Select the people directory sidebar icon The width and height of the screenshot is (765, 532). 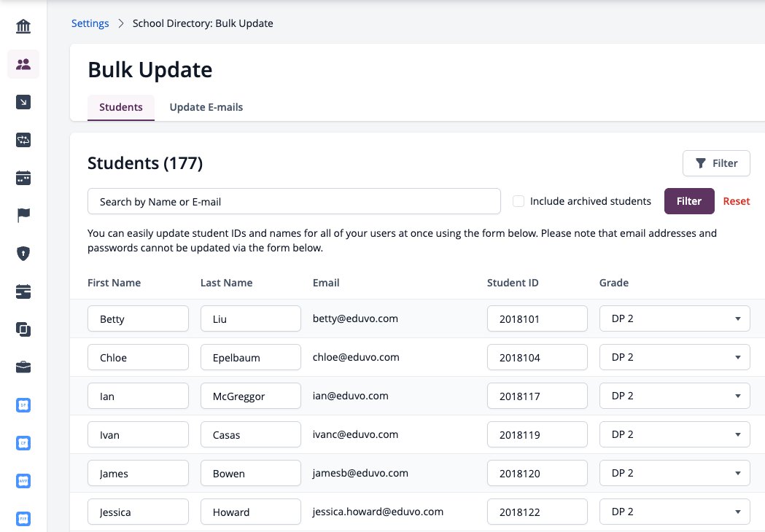pyautogui.click(x=23, y=64)
